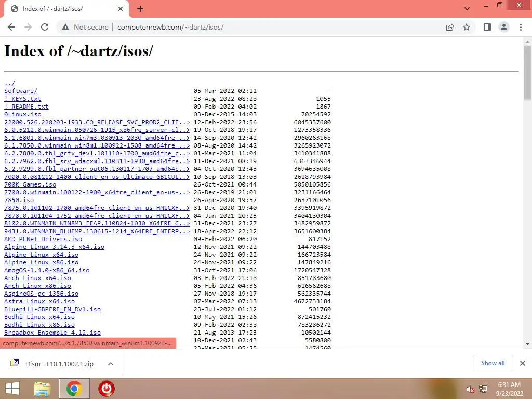Open Bluepill-GBPFRE_EN_DV1.iso link
Image resolution: width=532 pixels, height=399 pixels.
[52, 310]
